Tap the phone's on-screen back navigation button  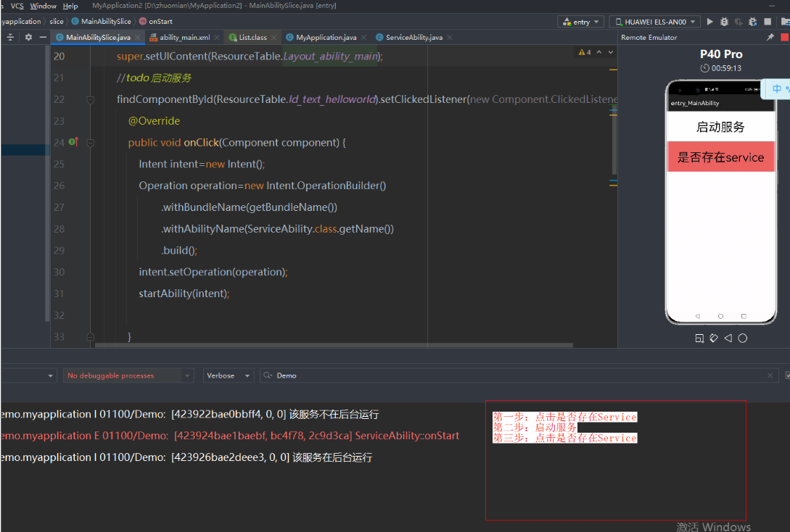point(698,316)
